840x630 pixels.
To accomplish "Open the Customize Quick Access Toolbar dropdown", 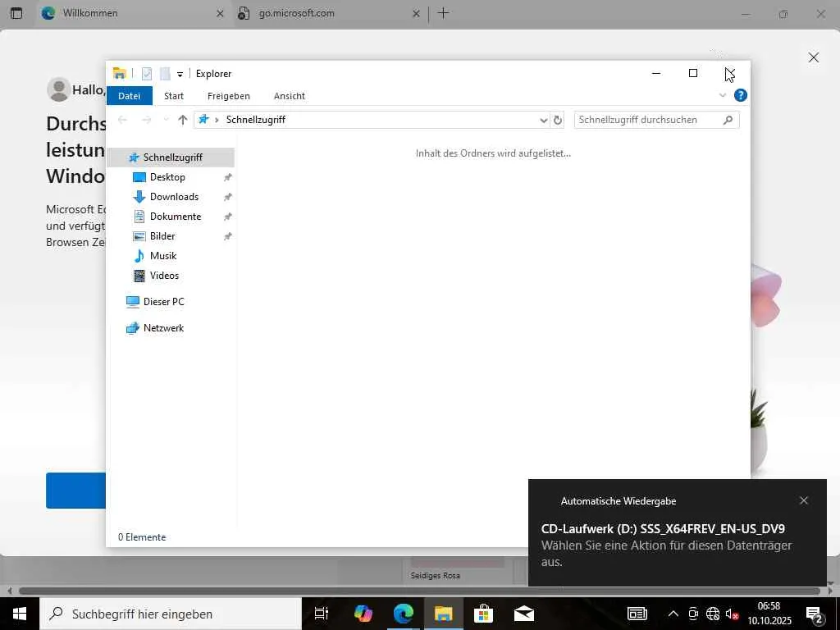I will [x=180, y=75].
